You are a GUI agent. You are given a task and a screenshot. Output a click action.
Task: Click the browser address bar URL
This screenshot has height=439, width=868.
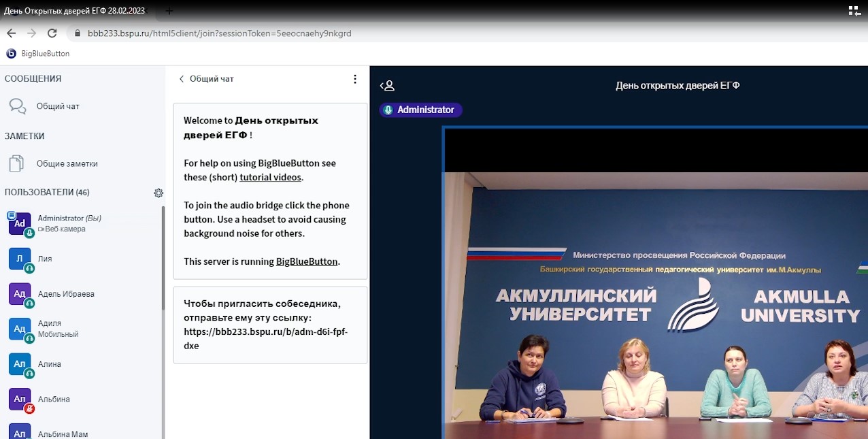[219, 33]
